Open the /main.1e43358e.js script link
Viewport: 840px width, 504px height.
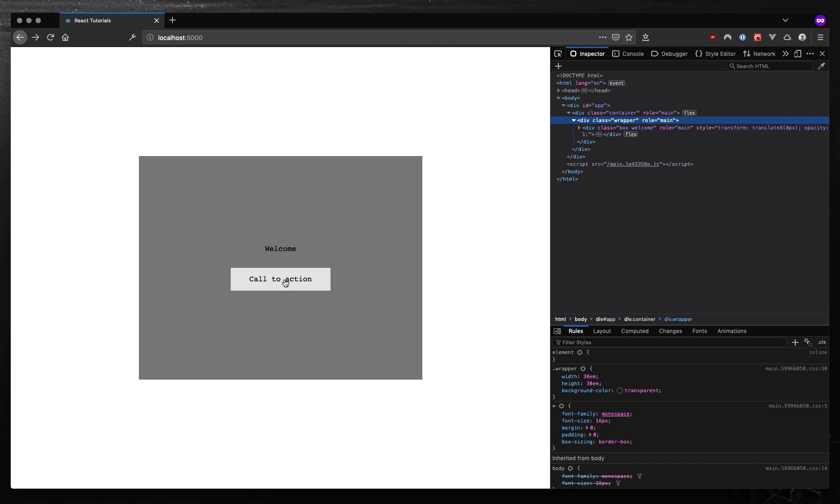pos(633,164)
